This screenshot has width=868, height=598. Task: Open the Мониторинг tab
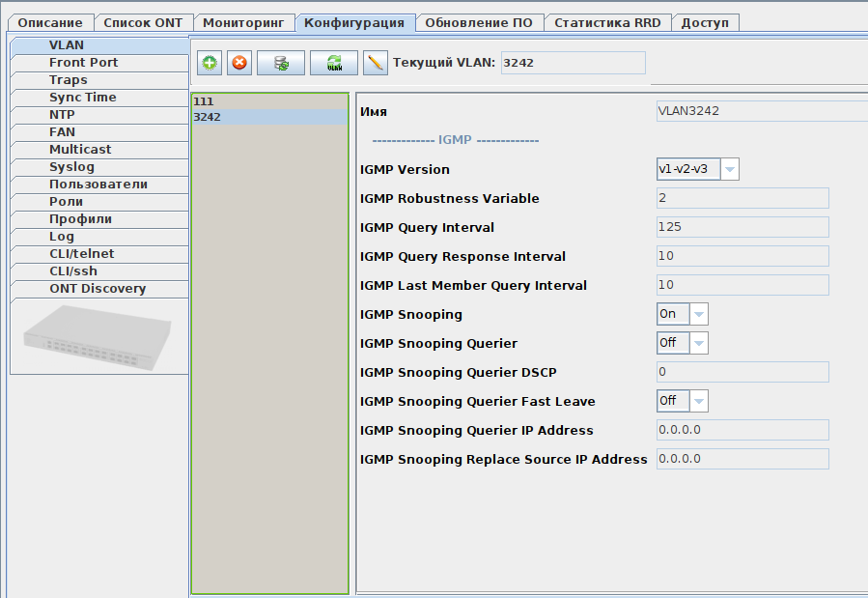(x=243, y=22)
